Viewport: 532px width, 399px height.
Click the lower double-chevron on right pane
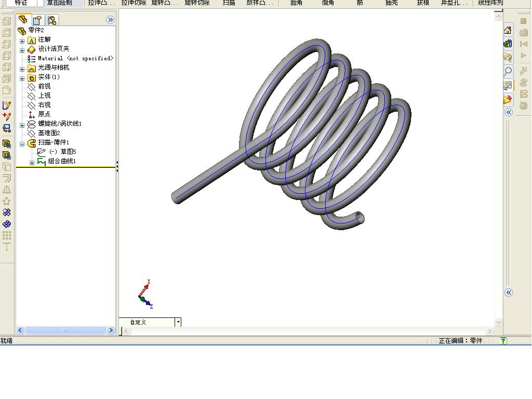point(508,292)
